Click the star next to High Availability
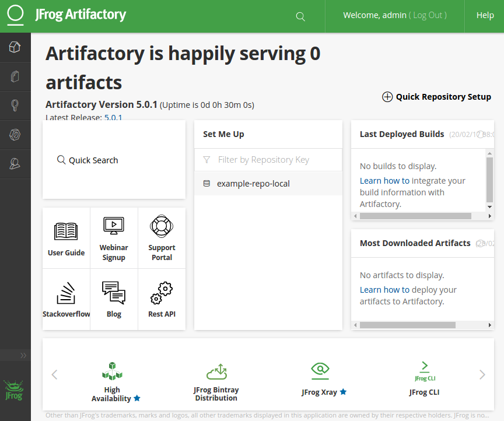The image size is (504, 421). pos(137,398)
